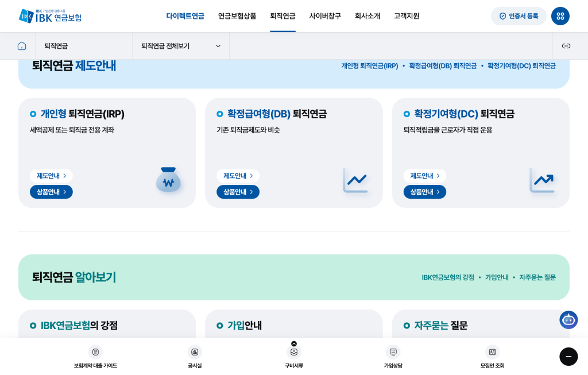
Task: Select the 다이렉트연금 menu item
Action: [x=185, y=16]
